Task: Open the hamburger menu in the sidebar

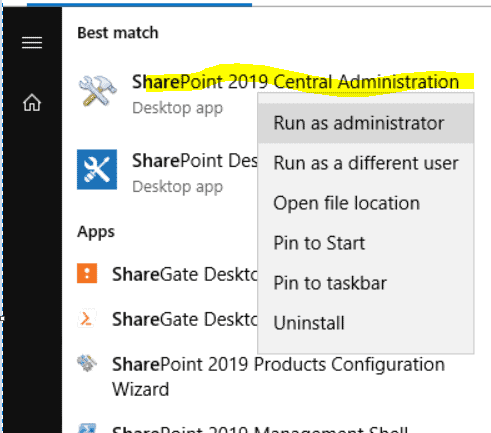Action: (32, 43)
